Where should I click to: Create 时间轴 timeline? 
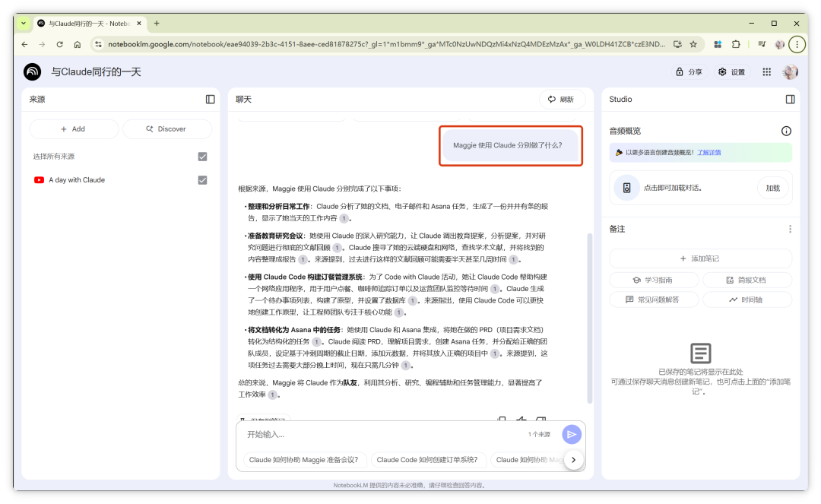pyautogui.click(x=747, y=300)
